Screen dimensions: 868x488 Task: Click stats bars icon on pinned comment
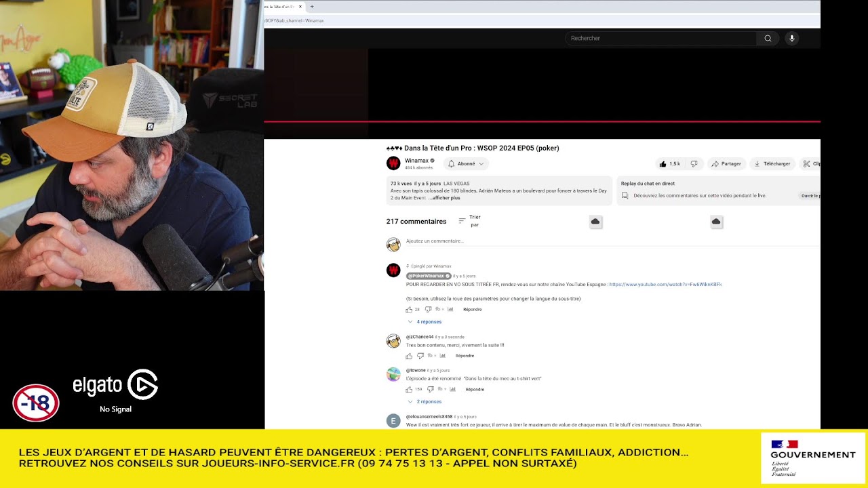(450, 310)
